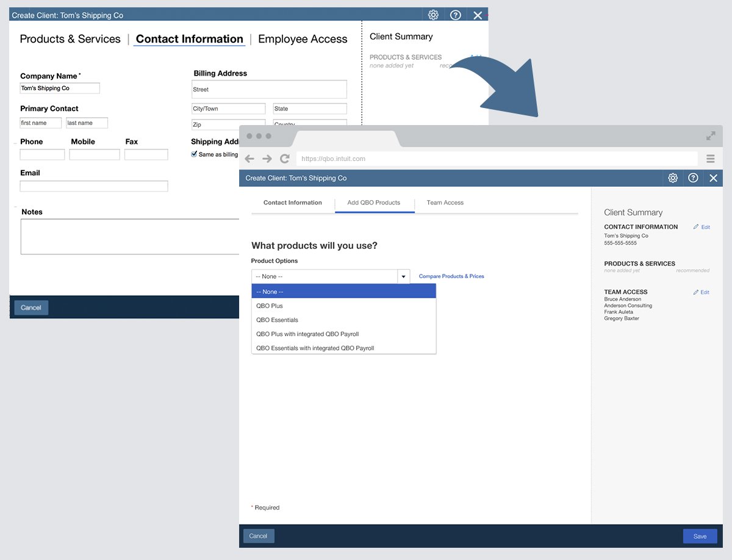Switch to the Contact Information tab
This screenshot has height=560, width=732.
click(x=292, y=203)
